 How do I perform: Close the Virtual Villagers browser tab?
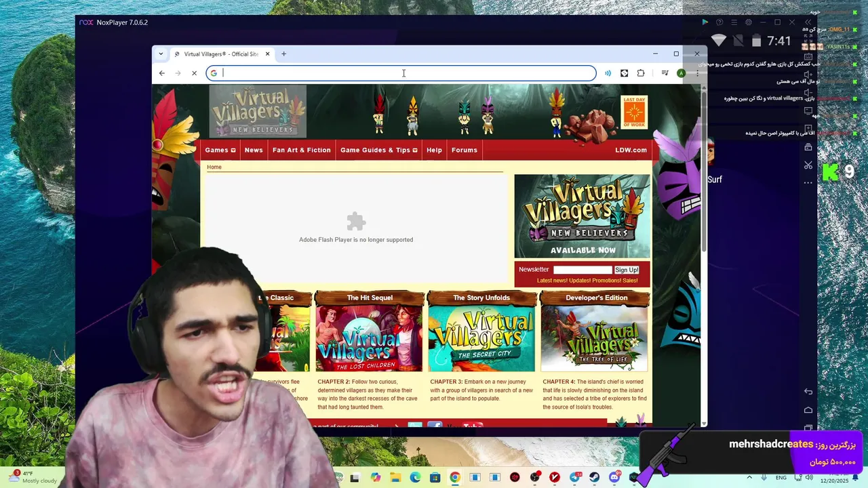click(x=267, y=54)
